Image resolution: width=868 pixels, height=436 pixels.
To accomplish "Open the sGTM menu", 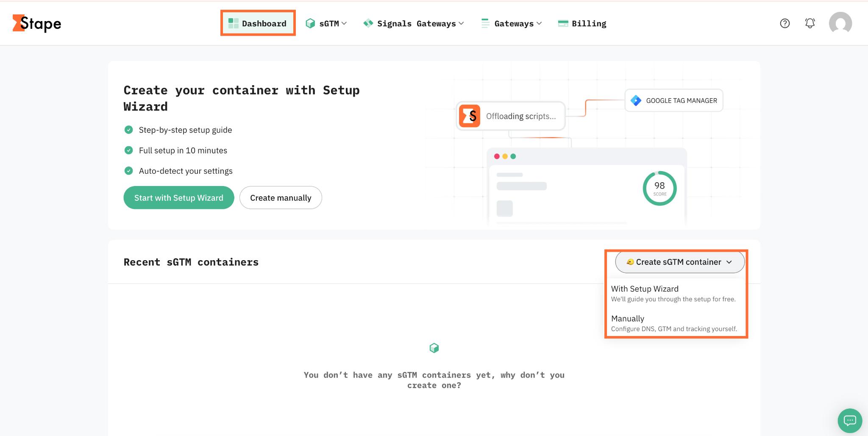I will click(326, 23).
